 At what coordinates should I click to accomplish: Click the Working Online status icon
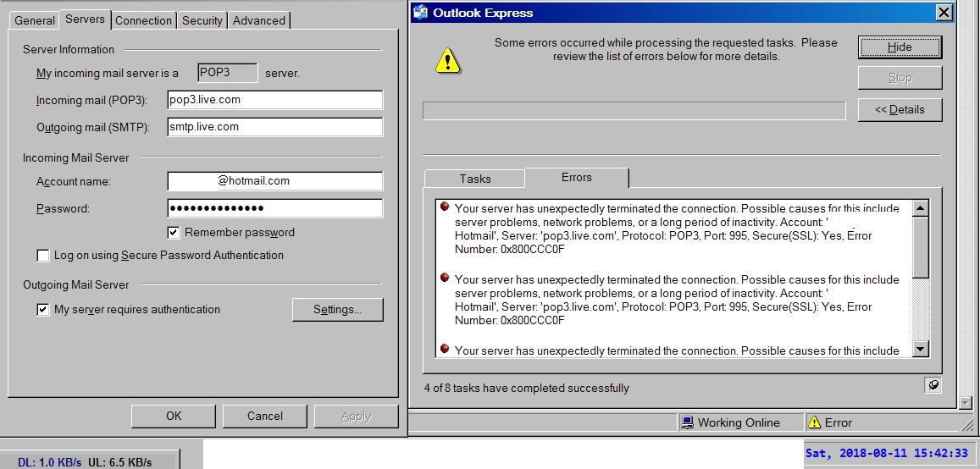coord(688,422)
